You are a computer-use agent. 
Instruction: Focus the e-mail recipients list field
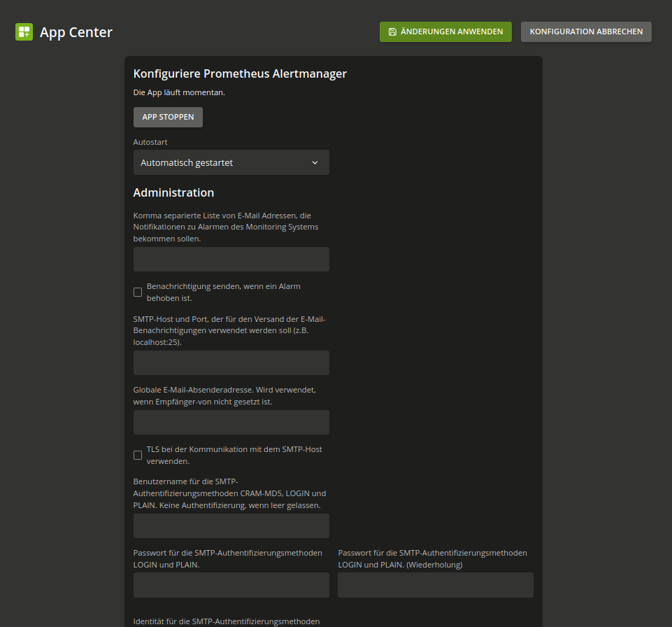pos(231,259)
